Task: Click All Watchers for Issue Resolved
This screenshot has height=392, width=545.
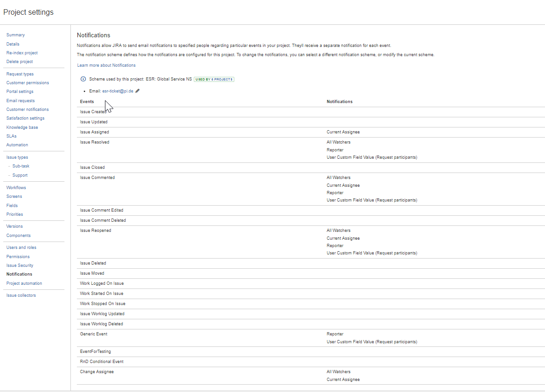Action: [338, 142]
